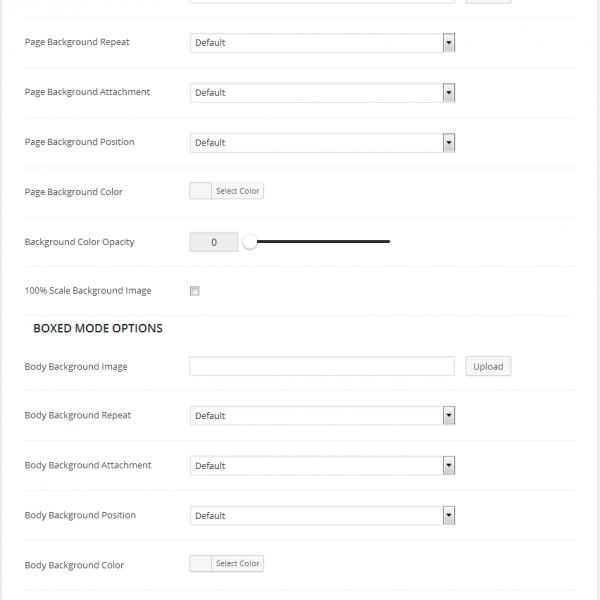600x600 pixels.
Task: Open the Page Background Repeat dropdown
Action: 322,43
